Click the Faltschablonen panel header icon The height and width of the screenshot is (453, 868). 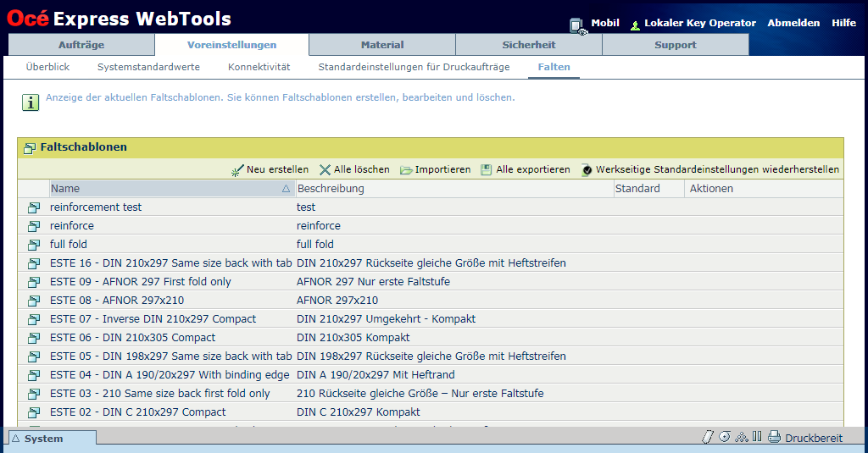click(30, 148)
